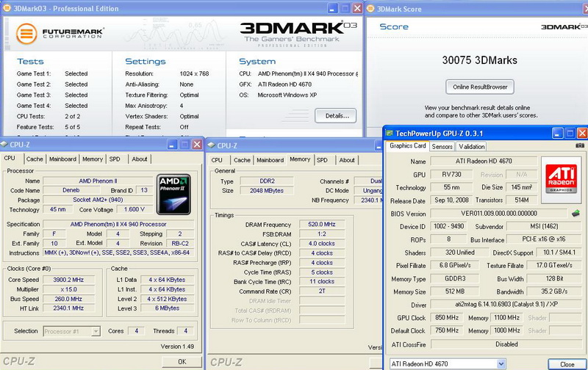Select Memory tab in left CPU-Z window
588x370 pixels.
(x=93, y=159)
